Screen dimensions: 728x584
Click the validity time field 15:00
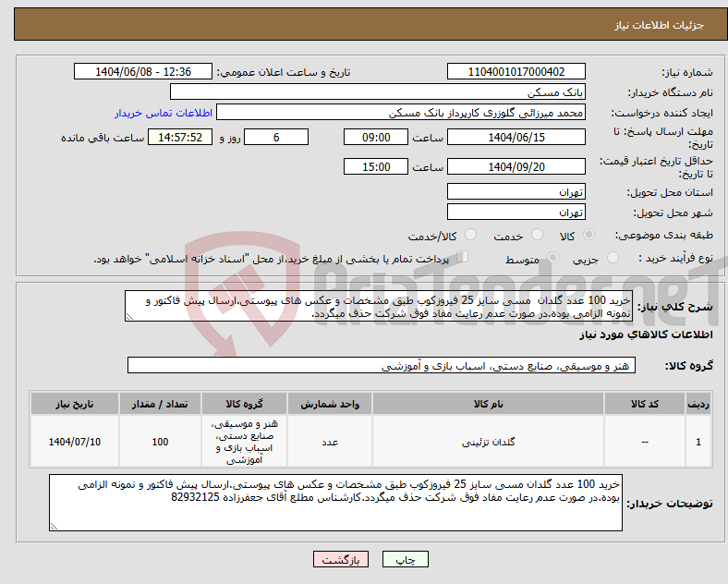(x=376, y=166)
